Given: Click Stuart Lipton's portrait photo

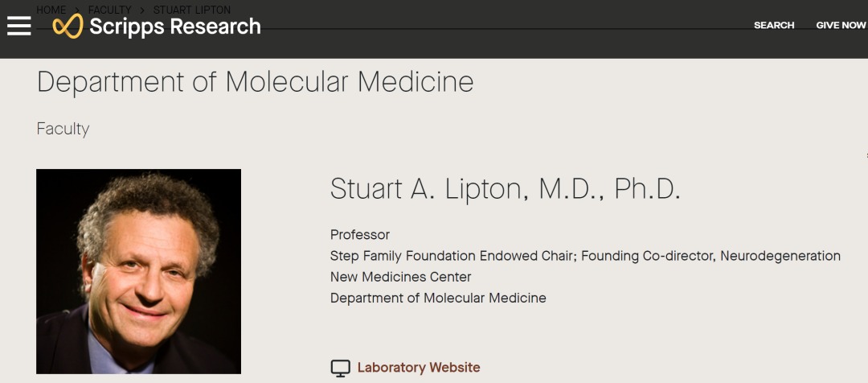Looking at the screenshot, I should 138,271.
